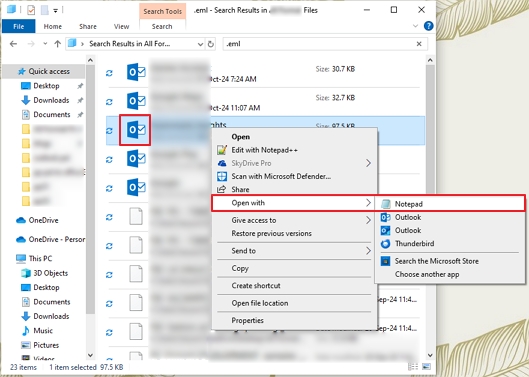Choose Open in the context menu
This screenshot has width=529, height=377.
coord(241,137)
